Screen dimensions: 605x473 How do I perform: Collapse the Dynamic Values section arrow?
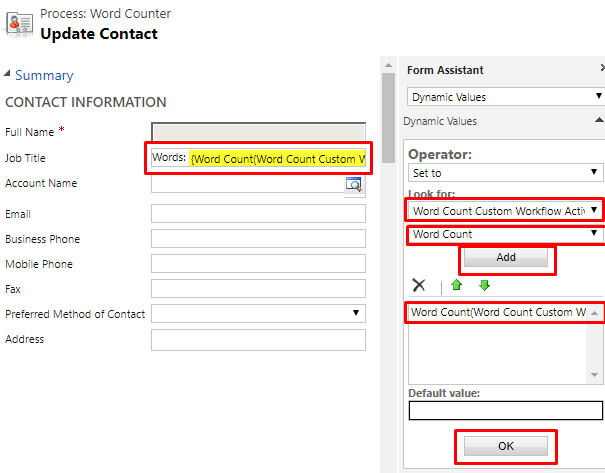(599, 120)
